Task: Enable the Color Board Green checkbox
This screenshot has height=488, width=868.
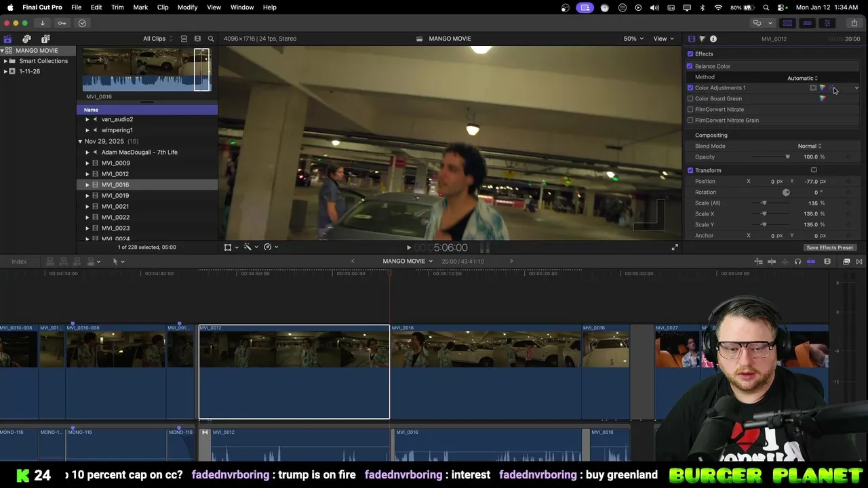Action: [690, 98]
